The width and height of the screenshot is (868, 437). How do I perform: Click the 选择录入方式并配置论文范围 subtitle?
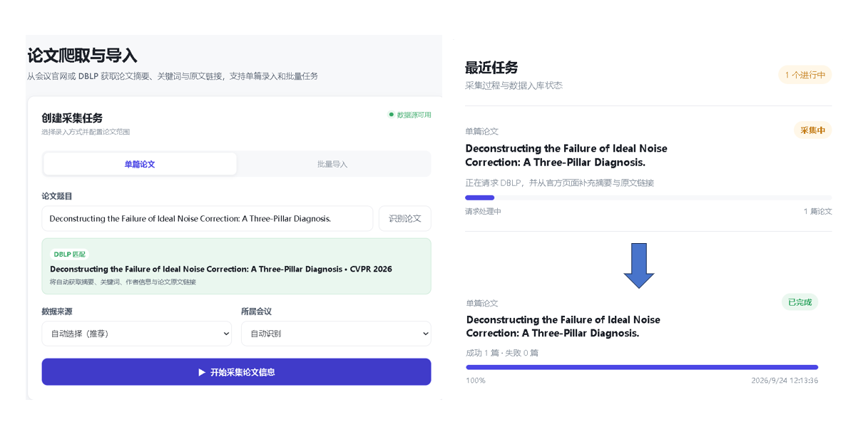[x=86, y=132]
